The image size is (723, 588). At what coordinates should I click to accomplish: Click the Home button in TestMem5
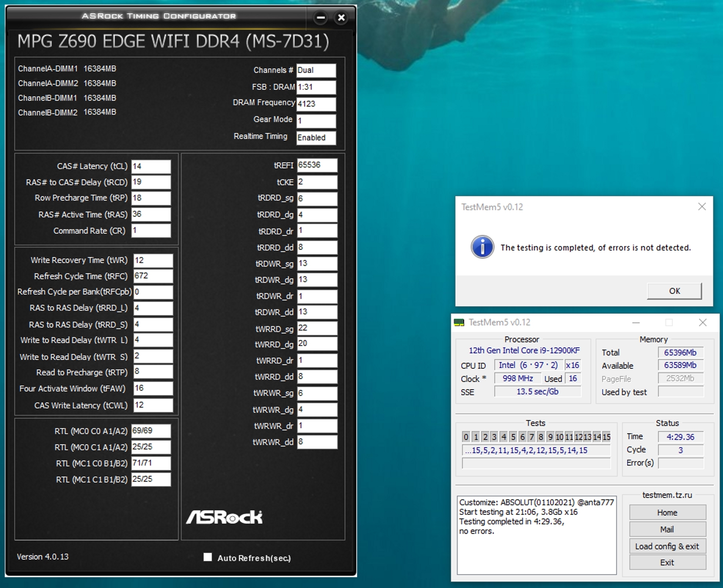pyautogui.click(x=667, y=512)
